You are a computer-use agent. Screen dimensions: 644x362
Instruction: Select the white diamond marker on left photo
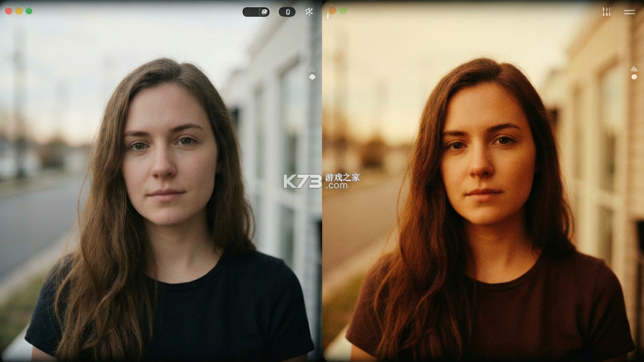(312, 77)
